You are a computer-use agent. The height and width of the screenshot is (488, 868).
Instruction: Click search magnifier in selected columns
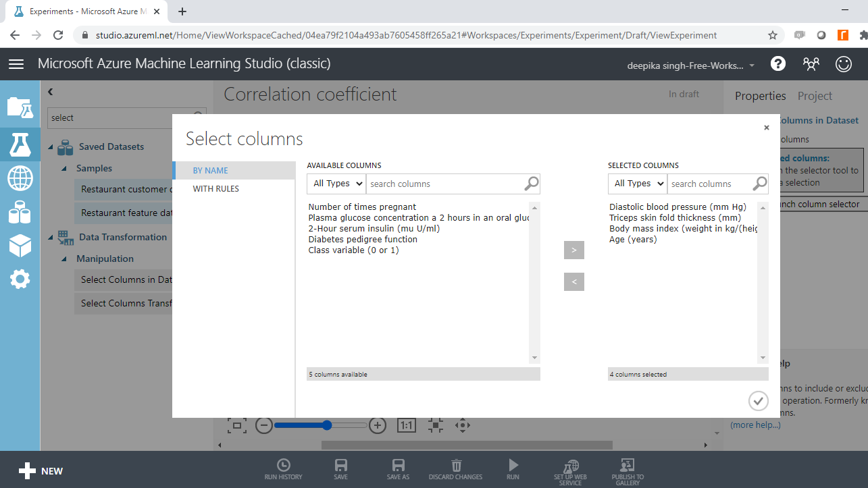pos(760,184)
